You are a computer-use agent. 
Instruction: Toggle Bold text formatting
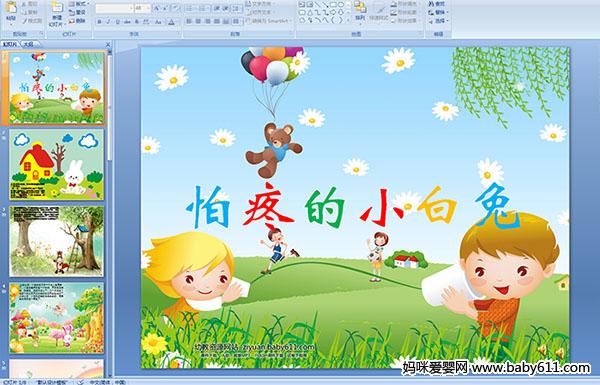click(x=99, y=22)
